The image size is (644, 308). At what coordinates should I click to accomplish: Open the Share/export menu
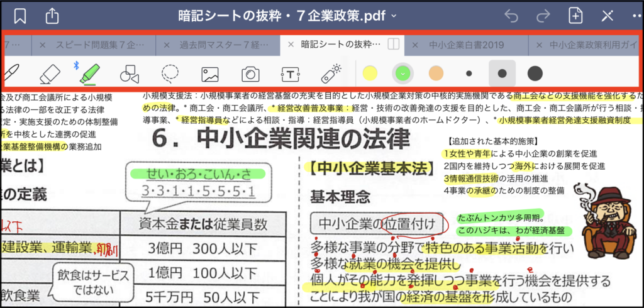tap(53, 16)
